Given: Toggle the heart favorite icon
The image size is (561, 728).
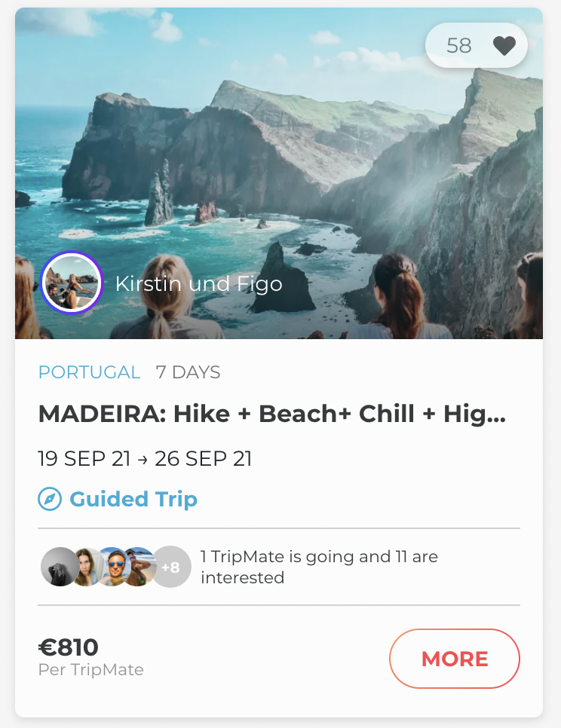Looking at the screenshot, I should point(504,46).
